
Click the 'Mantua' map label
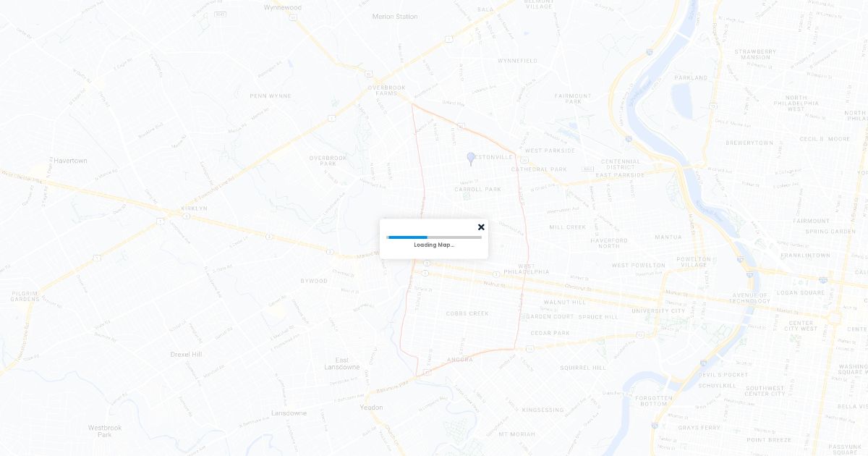tap(668, 237)
